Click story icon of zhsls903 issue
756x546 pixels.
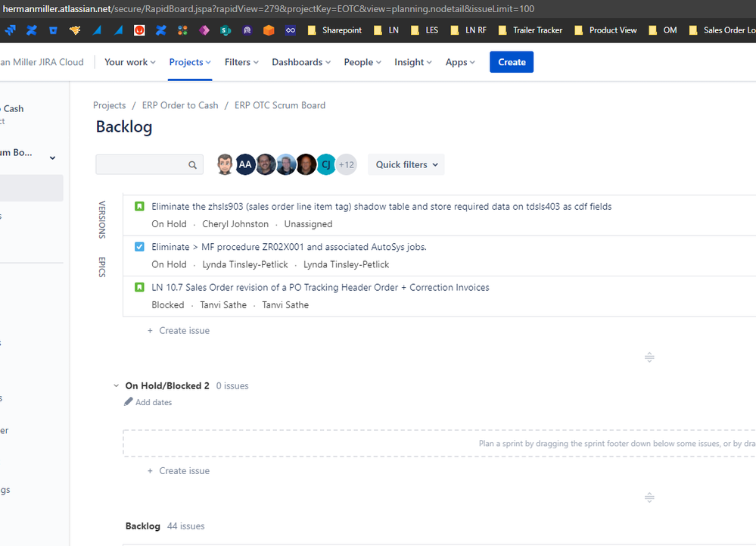pyautogui.click(x=139, y=207)
